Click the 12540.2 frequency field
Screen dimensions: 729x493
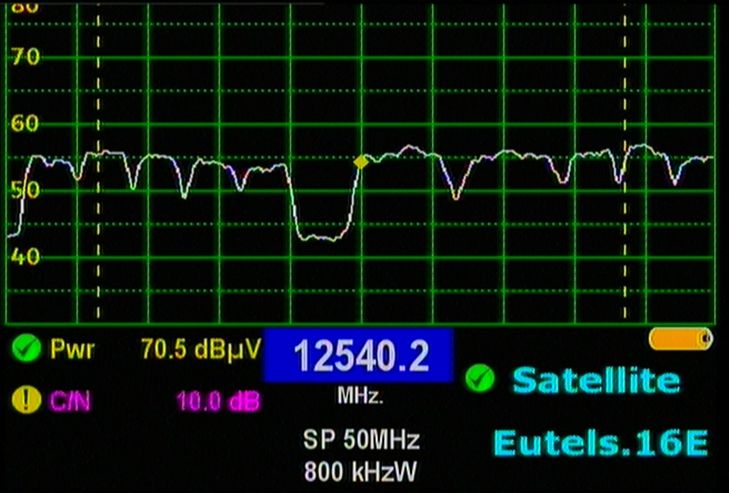tap(359, 356)
